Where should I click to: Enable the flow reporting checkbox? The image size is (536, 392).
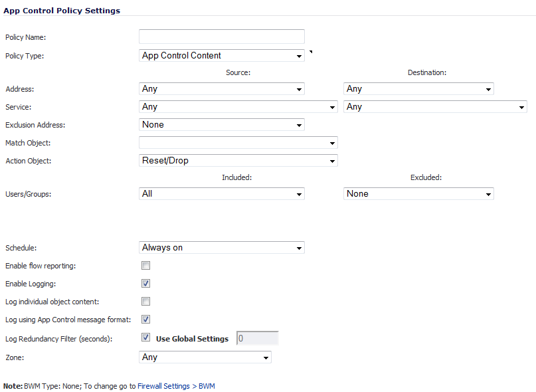click(145, 266)
